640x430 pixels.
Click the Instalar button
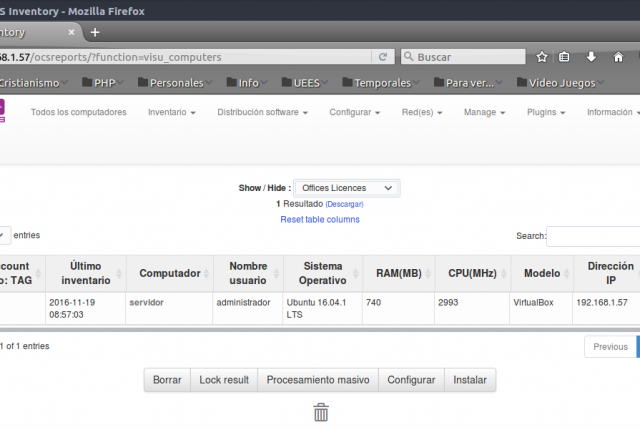[470, 380]
